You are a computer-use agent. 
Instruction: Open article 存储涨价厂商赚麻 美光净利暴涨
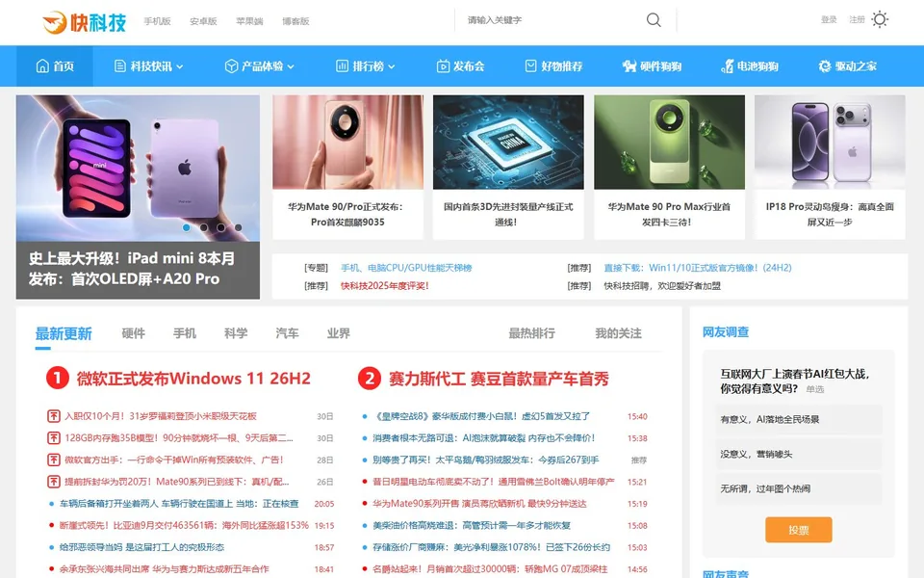pos(492,547)
